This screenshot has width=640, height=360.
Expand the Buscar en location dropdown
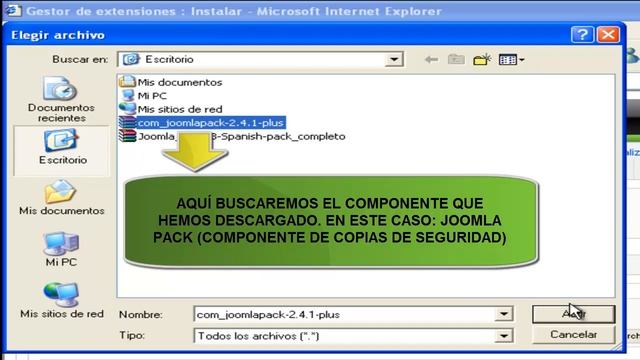[393, 60]
